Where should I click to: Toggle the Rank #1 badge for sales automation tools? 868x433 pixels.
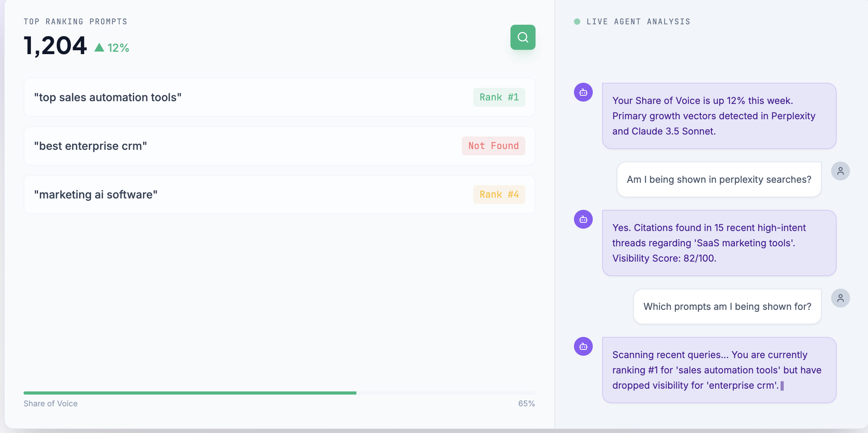499,97
